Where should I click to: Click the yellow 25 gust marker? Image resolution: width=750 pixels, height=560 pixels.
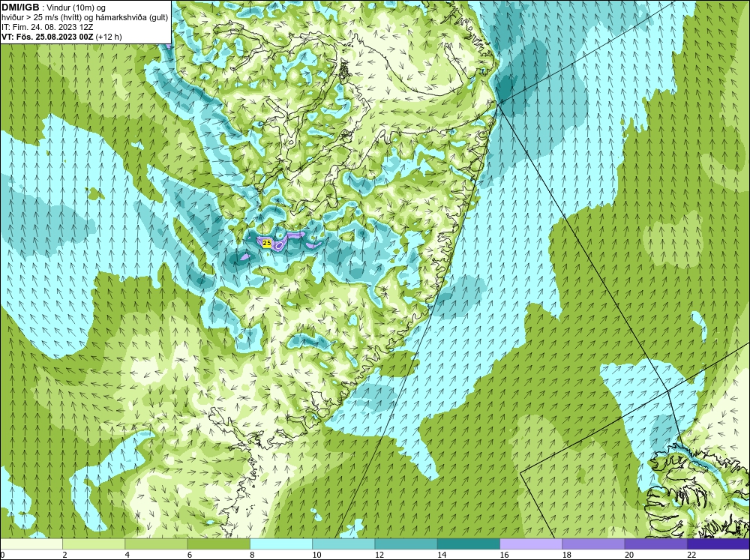point(267,244)
